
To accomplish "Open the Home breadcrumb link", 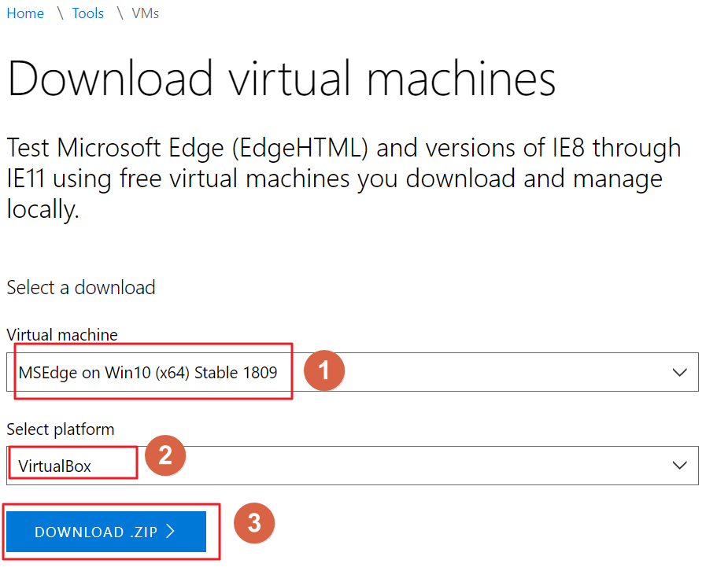I will [x=25, y=13].
